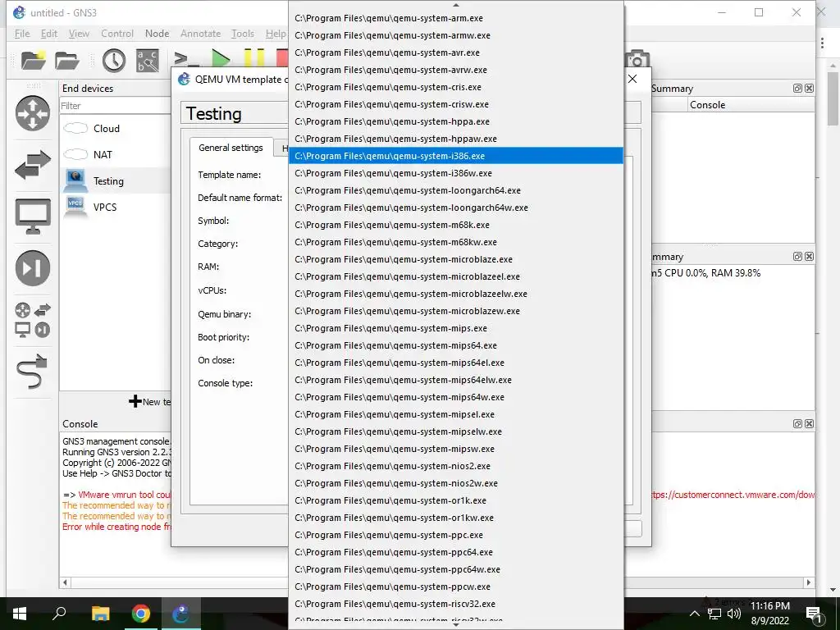The image size is (840, 630).
Task: Toggle show interface labels icon
Action: [x=148, y=60]
